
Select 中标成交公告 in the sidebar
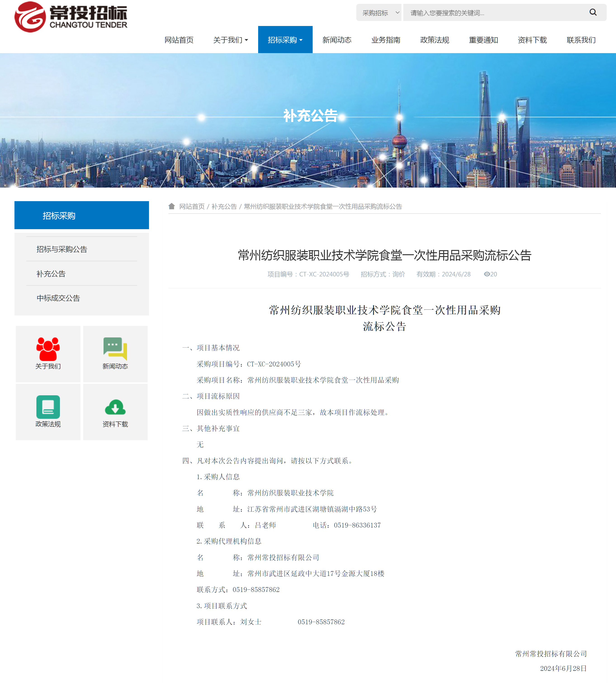click(x=58, y=298)
